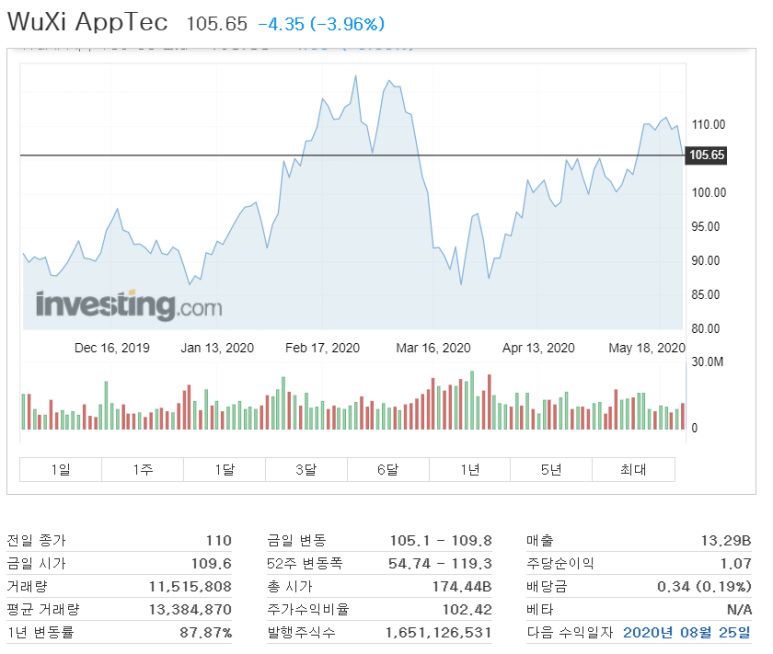
Task: Click the 거래량 value 11,515,808
Action: (190, 586)
